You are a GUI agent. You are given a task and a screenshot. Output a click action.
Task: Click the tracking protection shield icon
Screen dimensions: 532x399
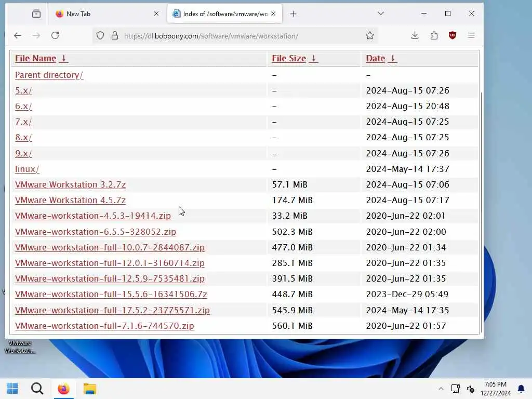[100, 36]
